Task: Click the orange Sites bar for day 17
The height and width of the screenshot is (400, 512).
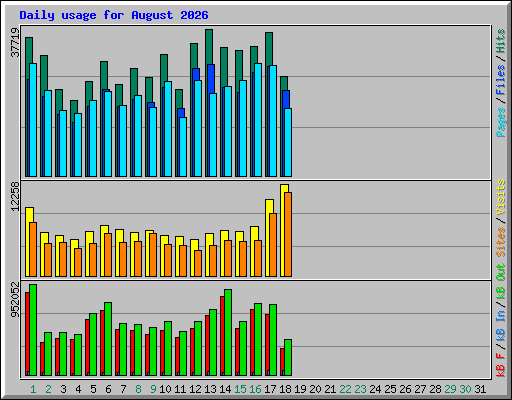Action: (x=273, y=245)
